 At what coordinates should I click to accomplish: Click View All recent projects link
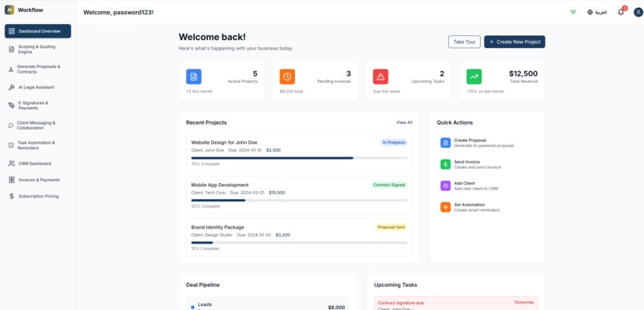(404, 122)
